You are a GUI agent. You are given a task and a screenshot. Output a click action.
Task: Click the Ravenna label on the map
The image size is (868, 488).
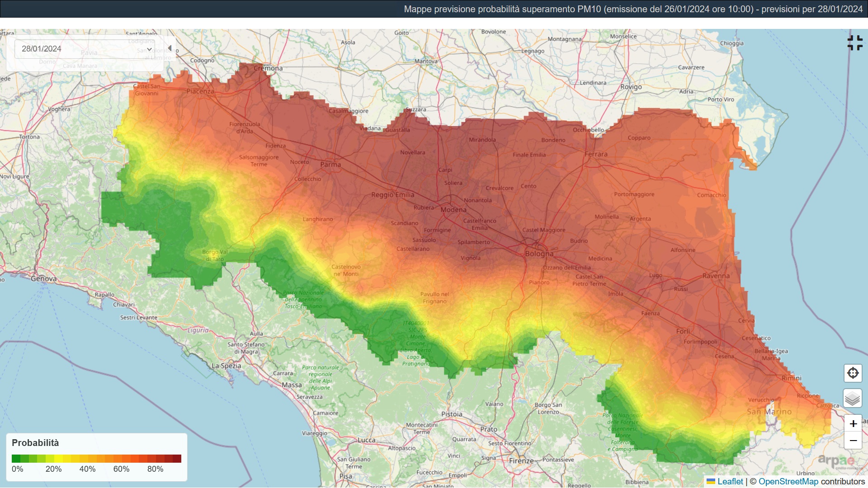(716, 276)
